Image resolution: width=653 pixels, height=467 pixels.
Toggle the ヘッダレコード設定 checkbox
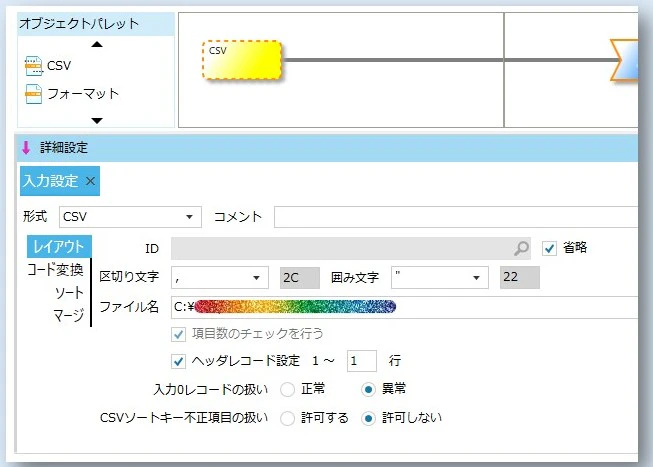point(179,361)
